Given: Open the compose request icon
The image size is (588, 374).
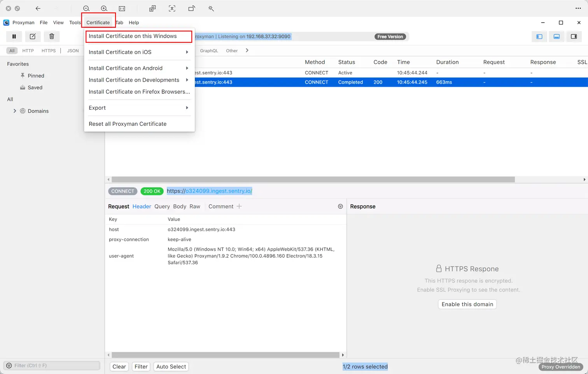Looking at the screenshot, I should (33, 37).
